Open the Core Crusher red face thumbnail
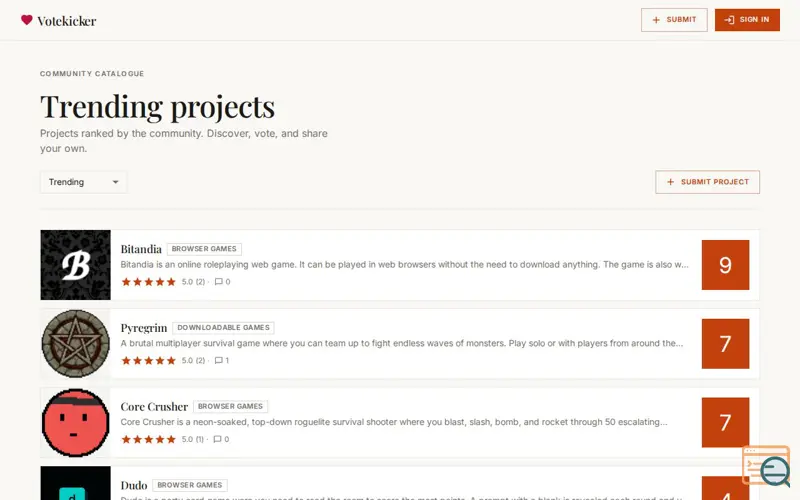The width and height of the screenshot is (800, 500). [x=76, y=422]
